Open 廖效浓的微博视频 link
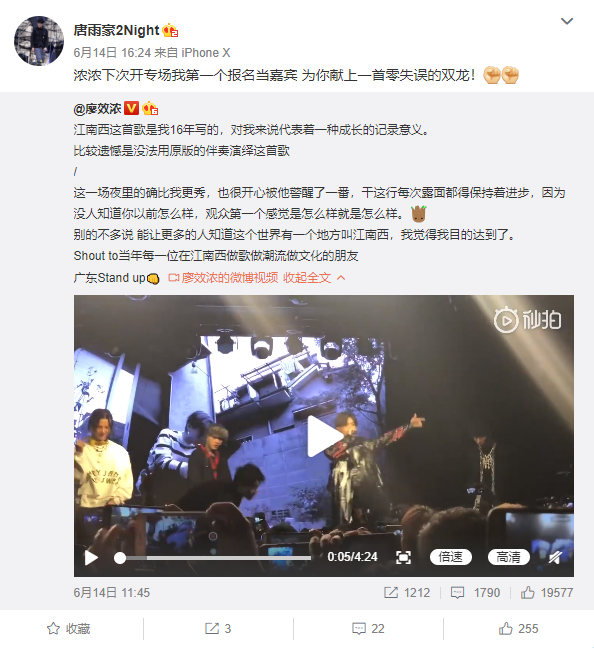594x648 pixels. [223, 278]
